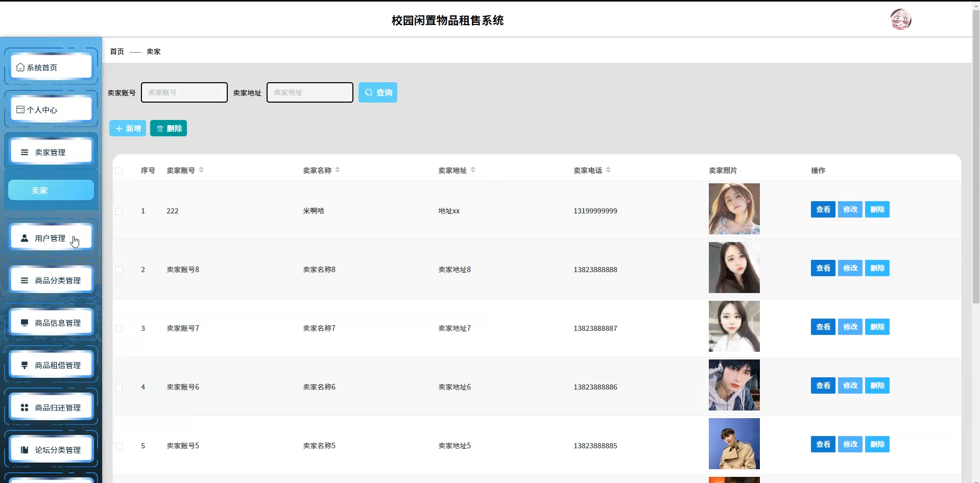Screen dimensions: 980x483
Task: Open the photo of 卖家名称8
Action: (x=734, y=268)
